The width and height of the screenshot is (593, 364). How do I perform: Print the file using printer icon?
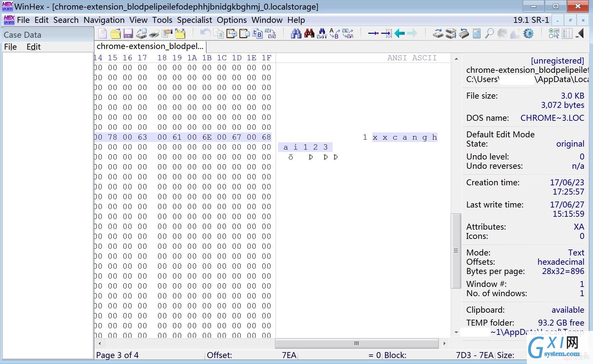tap(154, 33)
